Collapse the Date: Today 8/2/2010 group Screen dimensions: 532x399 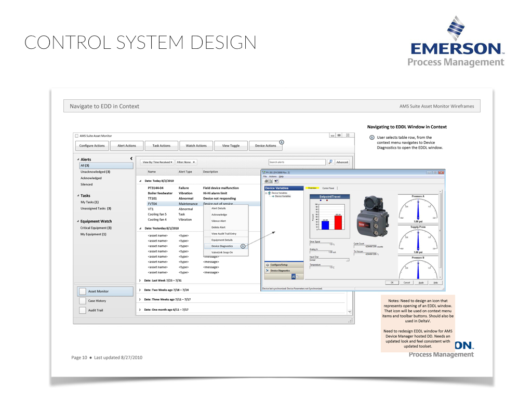pyautogui.click(x=140, y=181)
